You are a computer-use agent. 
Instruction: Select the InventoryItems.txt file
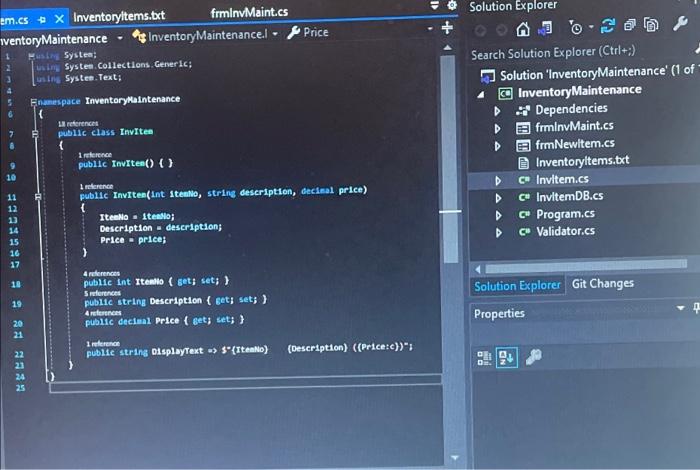582,161
